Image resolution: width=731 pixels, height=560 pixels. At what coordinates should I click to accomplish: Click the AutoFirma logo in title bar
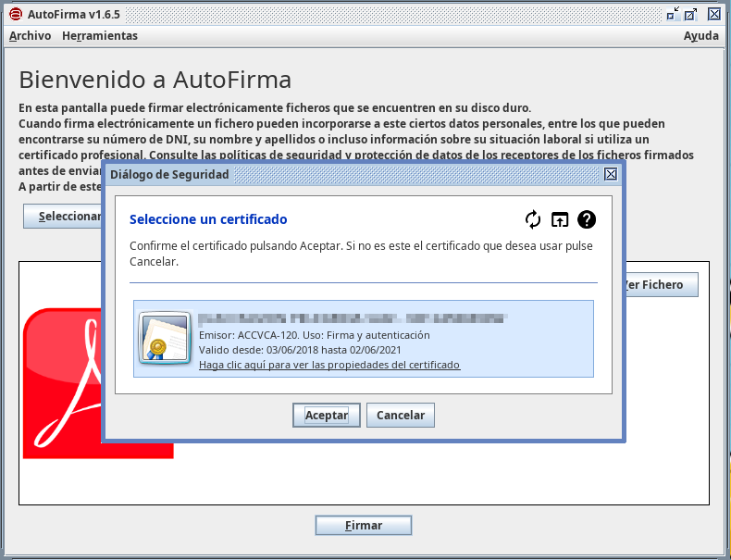pyautogui.click(x=15, y=14)
